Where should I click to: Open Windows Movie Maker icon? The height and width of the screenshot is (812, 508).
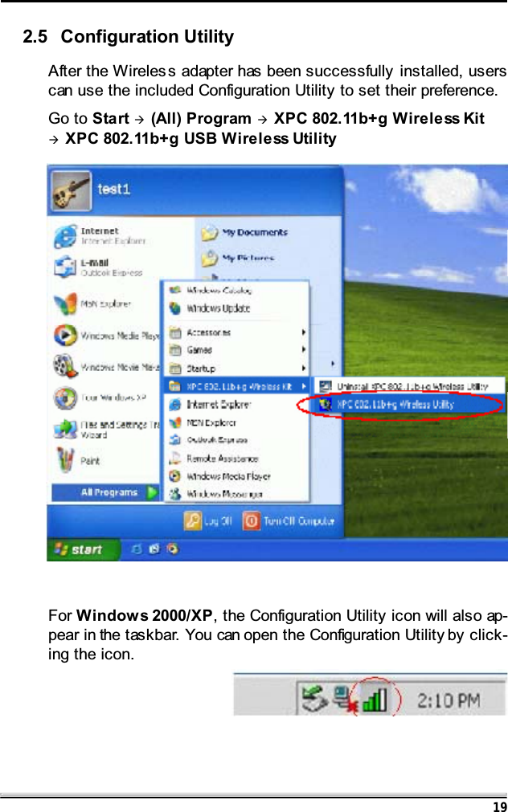(x=65, y=366)
